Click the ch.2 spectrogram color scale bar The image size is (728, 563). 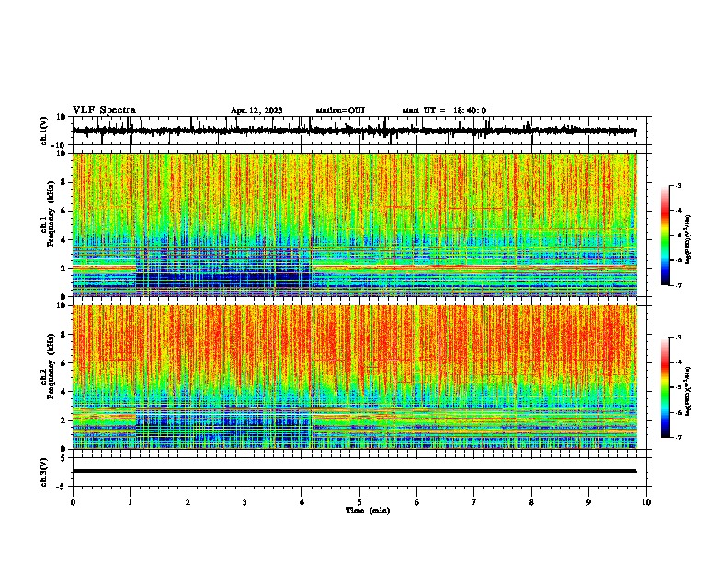point(665,387)
